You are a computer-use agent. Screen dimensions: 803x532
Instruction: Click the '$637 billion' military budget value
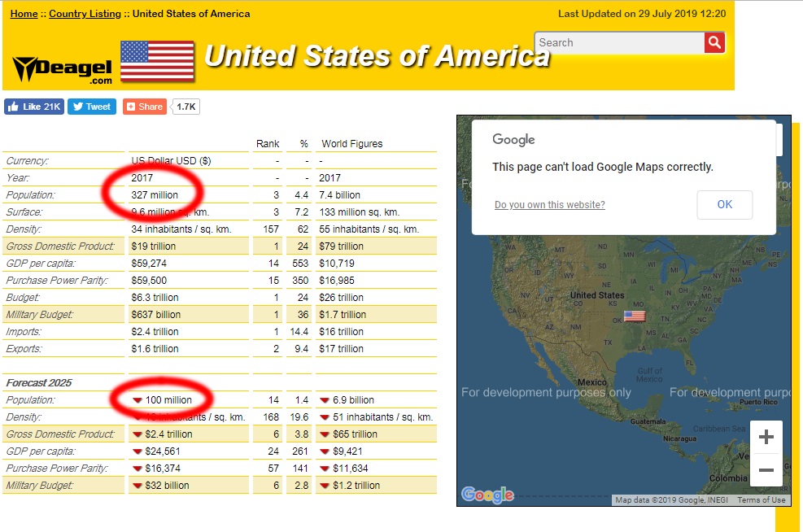point(155,314)
